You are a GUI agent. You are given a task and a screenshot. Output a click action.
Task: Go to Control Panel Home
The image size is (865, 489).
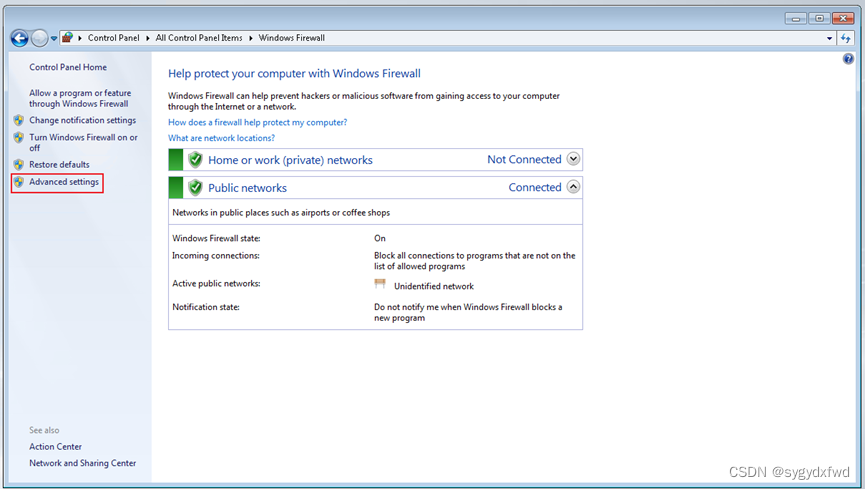tap(68, 67)
